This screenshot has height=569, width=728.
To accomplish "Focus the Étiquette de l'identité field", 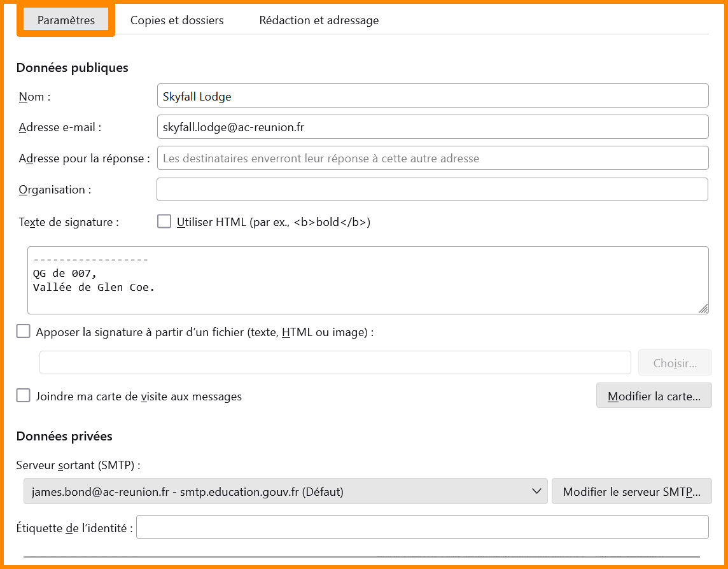I will click(x=422, y=527).
